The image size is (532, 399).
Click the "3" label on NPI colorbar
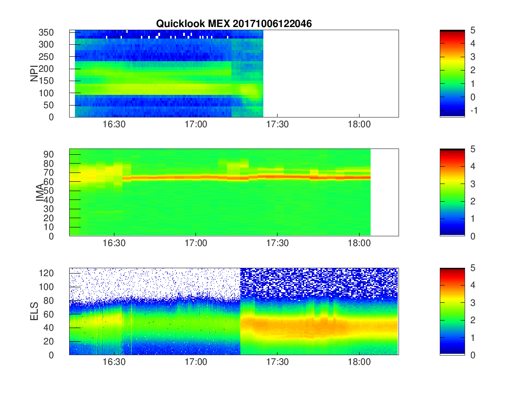click(x=473, y=57)
